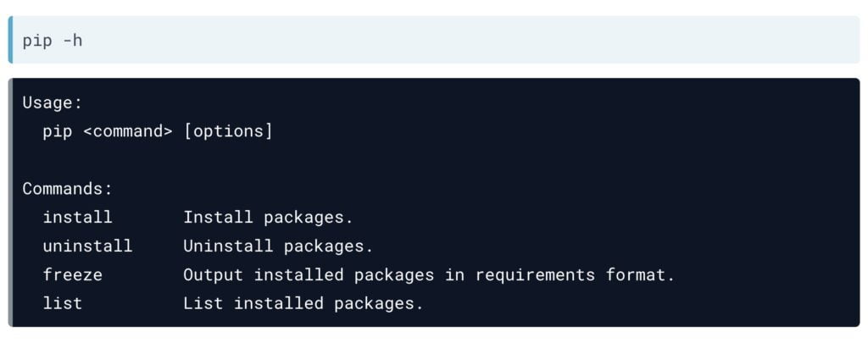Click the gray bar beside output block
Viewport: 868px width, 343px height.
click(10, 202)
